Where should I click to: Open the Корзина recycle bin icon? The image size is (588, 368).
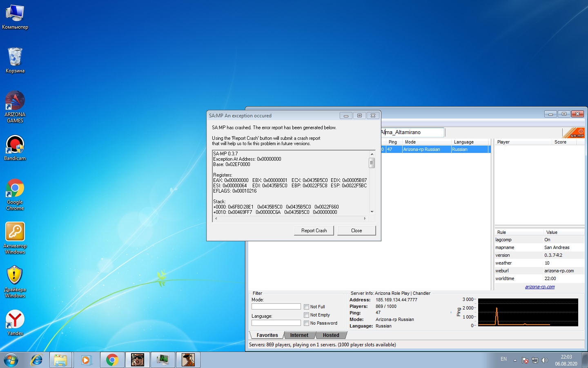(x=15, y=60)
